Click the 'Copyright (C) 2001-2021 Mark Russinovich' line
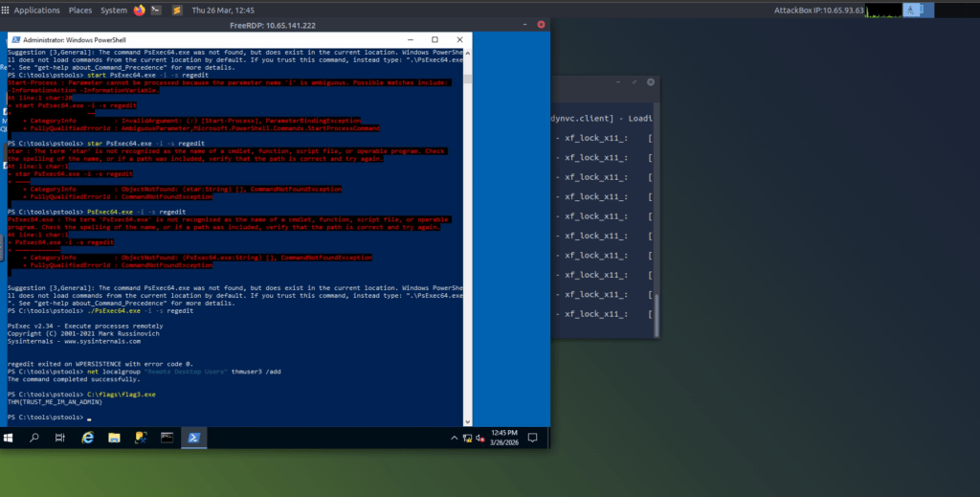This screenshot has height=497, width=980. (83, 333)
